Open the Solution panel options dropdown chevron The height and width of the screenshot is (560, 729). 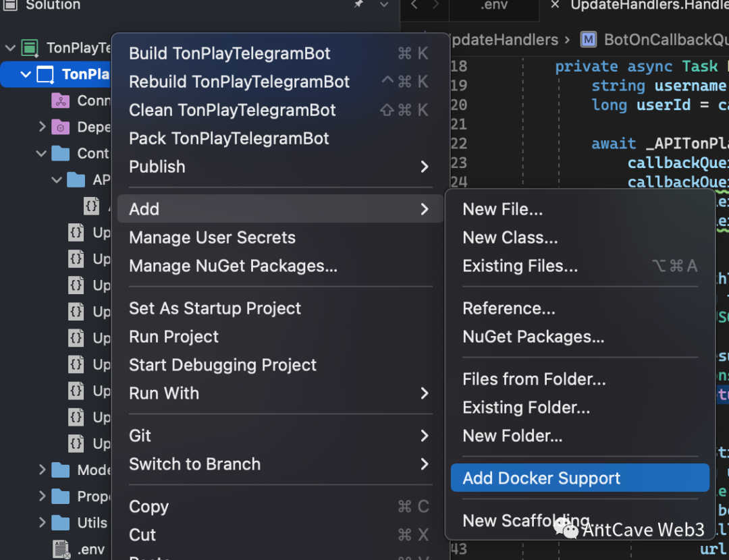[x=384, y=5]
